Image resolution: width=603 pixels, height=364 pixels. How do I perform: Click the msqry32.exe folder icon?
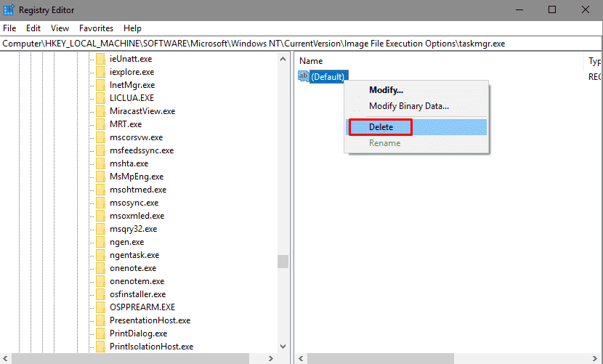[x=100, y=229]
